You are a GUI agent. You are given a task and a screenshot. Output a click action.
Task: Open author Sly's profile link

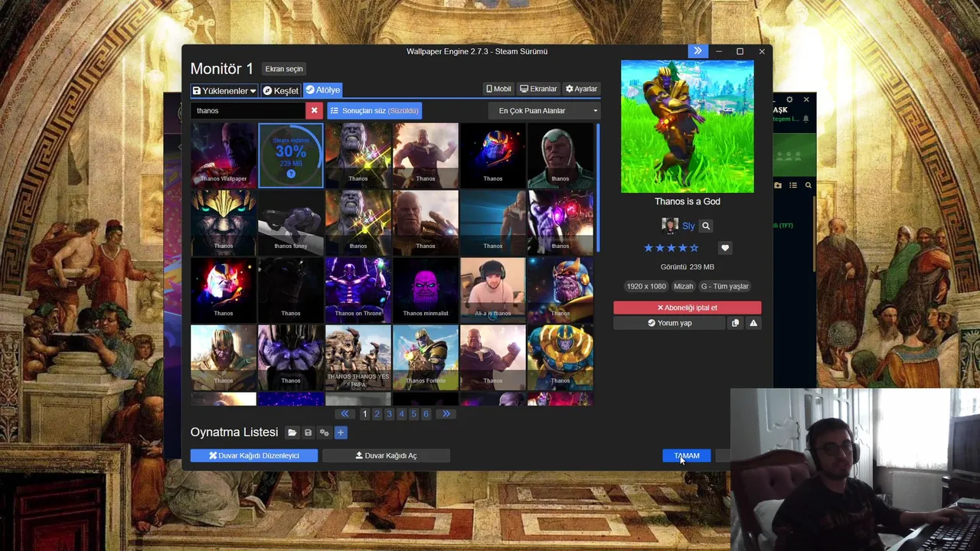(x=688, y=226)
